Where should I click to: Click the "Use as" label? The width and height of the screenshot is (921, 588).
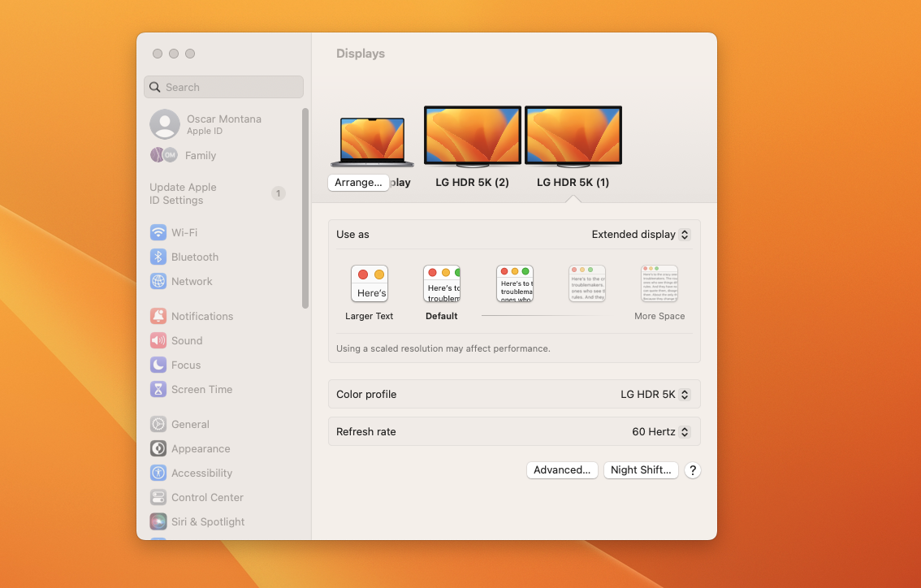coord(352,235)
